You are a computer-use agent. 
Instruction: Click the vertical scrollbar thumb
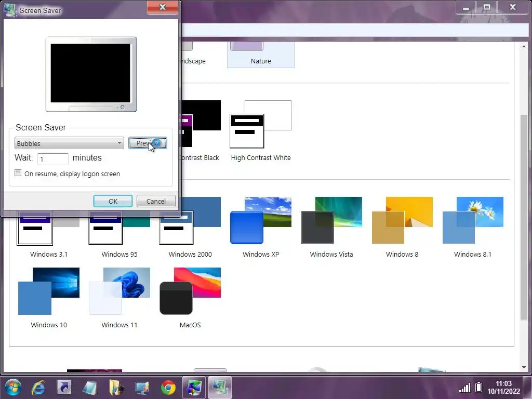(524, 217)
